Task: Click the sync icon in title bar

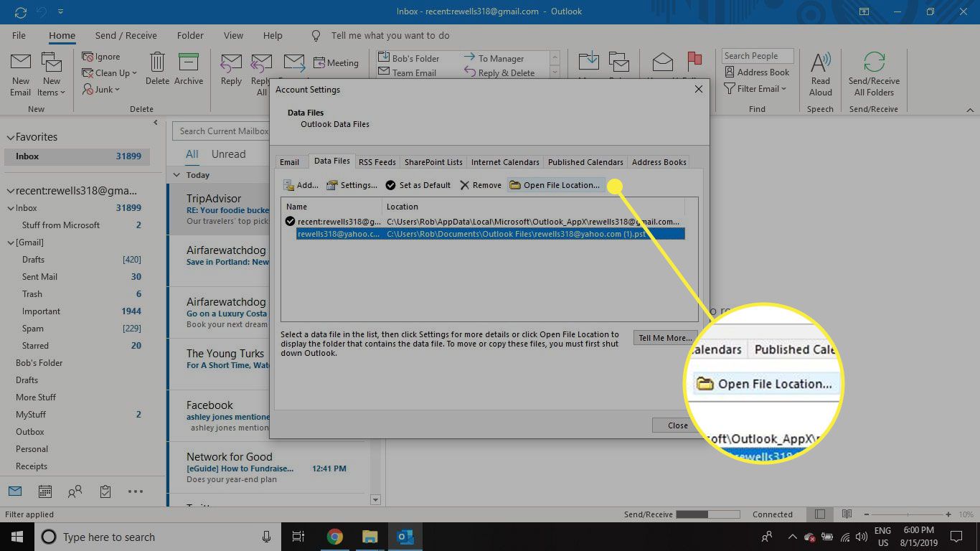Action: pyautogui.click(x=20, y=11)
